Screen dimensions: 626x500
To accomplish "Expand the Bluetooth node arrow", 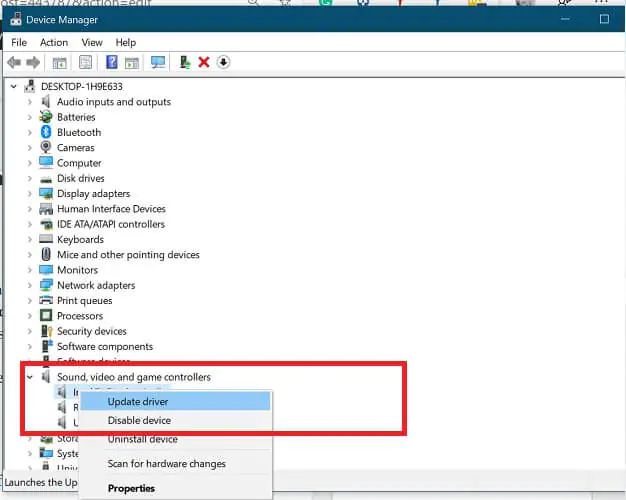I will click(x=30, y=132).
